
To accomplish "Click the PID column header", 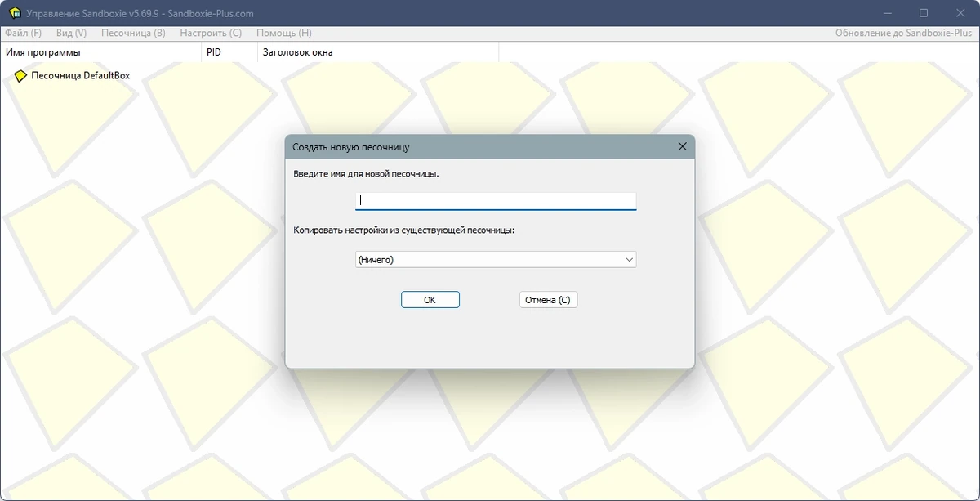I will 229,52.
